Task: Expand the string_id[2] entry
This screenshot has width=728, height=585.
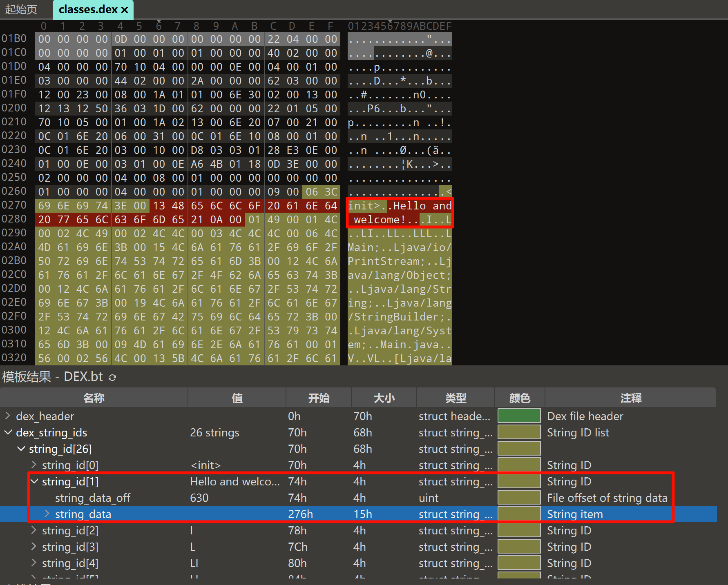Action: (x=34, y=530)
